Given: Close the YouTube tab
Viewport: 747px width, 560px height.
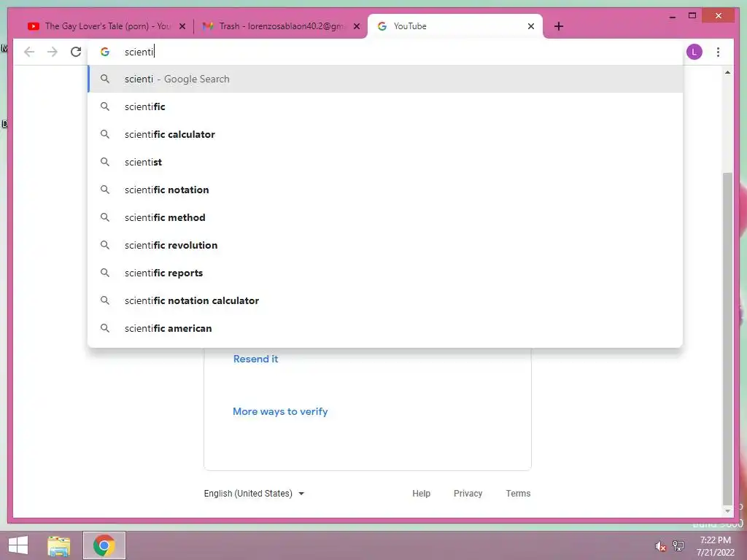Looking at the screenshot, I should coord(531,26).
